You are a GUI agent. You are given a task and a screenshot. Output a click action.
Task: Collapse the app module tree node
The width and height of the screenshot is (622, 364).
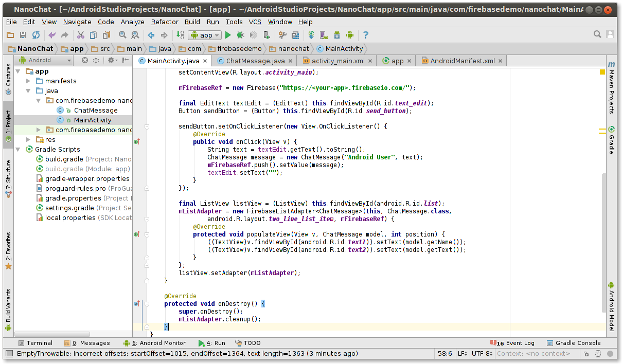19,71
